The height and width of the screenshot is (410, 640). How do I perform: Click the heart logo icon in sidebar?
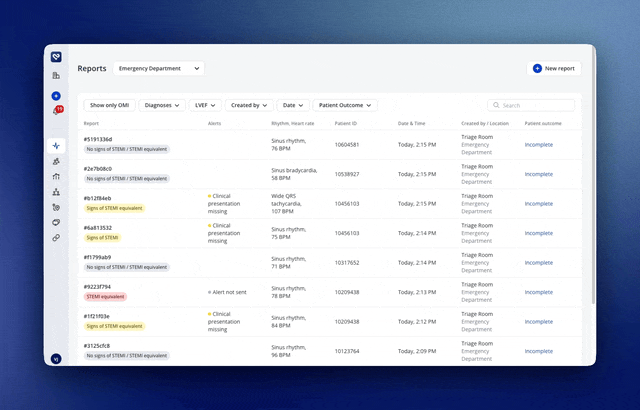coord(56,57)
